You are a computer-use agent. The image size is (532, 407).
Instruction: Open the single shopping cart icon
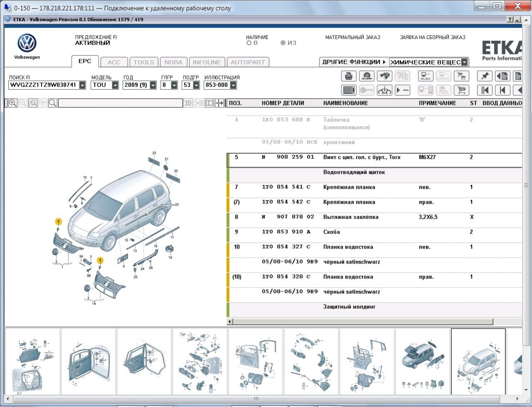pyautogui.click(x=461, y=90)
